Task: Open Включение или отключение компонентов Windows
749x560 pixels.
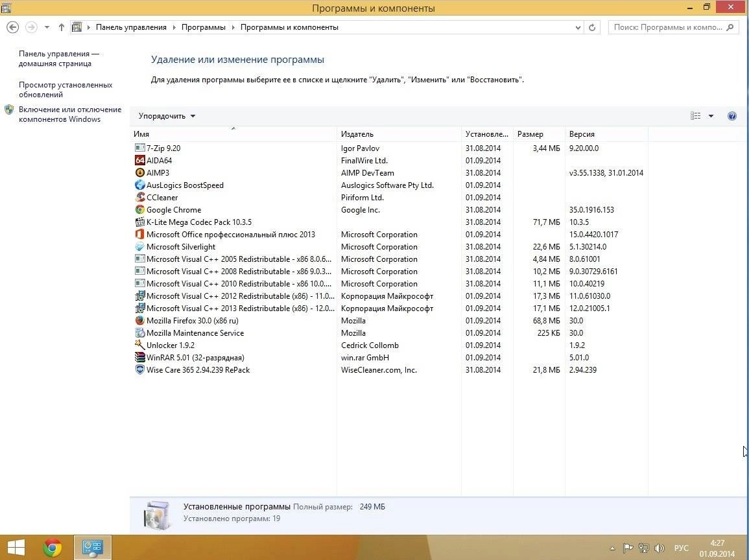Action: coord(70,114)
